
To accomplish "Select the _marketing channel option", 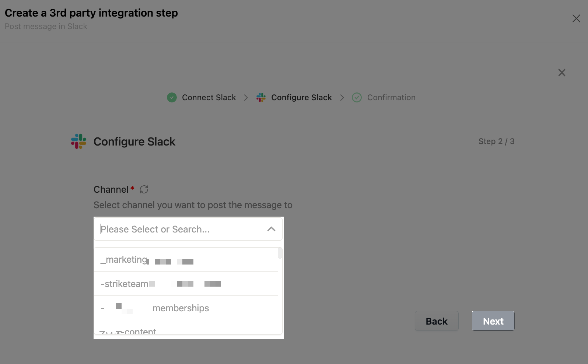I will pos(186,260).
